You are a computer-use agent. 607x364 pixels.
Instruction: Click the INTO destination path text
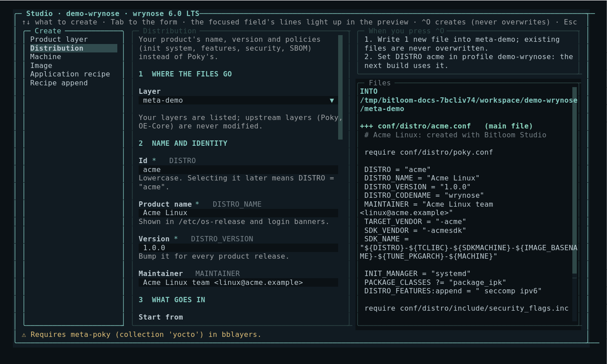click(469, 100)
